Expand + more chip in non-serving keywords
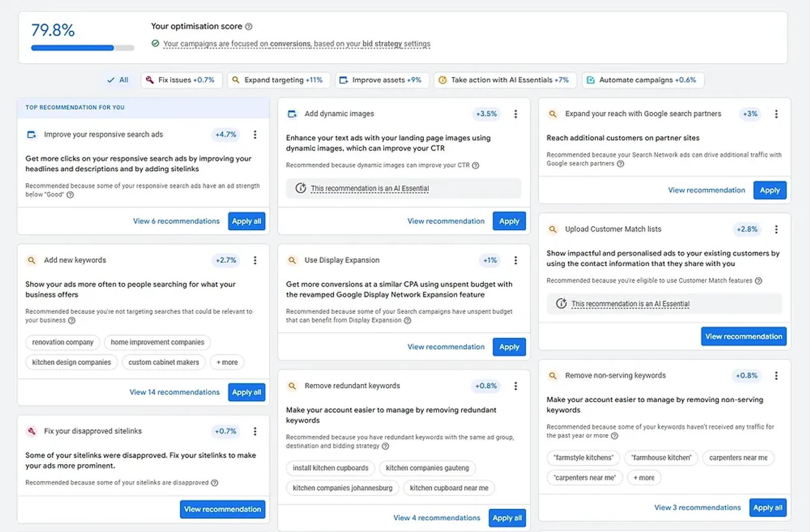 click(x=644, y=478)
